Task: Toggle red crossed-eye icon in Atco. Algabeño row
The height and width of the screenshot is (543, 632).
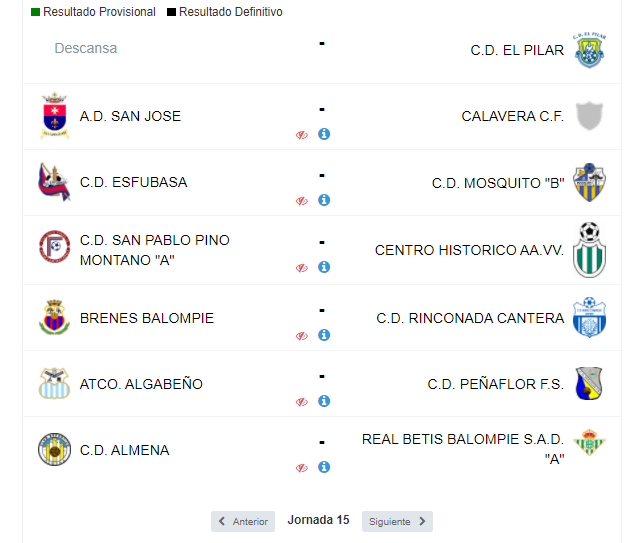Action: pyautogui.click(x=302, y=402)
